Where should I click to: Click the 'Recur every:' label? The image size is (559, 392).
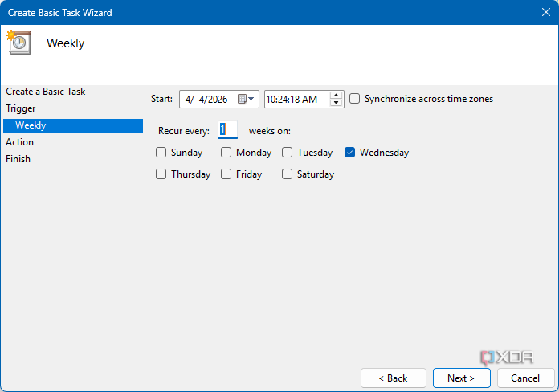tap(184, 131)
